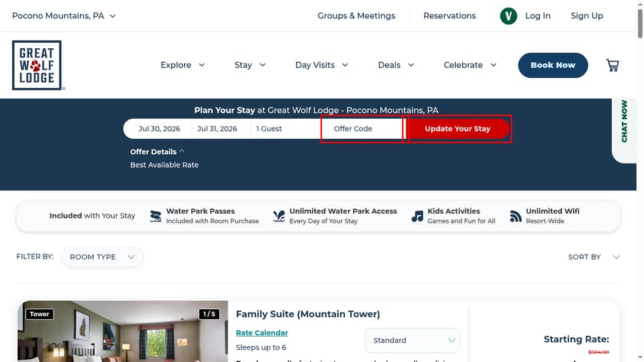The width and height of the screenshot is (644, 362).
Task: Open the Pocono Mountains, PA location dropdown
Action: 64,15
